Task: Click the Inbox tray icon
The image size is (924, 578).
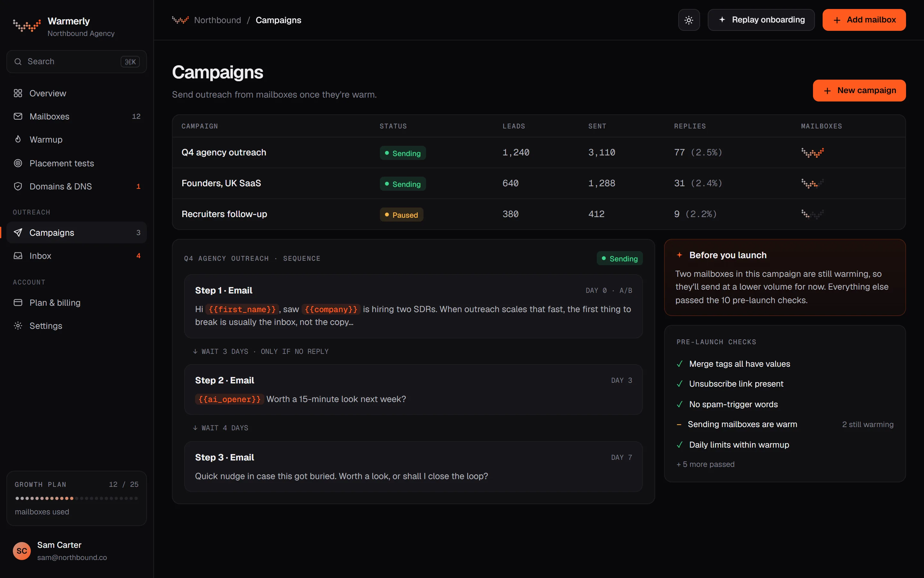Action: point(18,256)
